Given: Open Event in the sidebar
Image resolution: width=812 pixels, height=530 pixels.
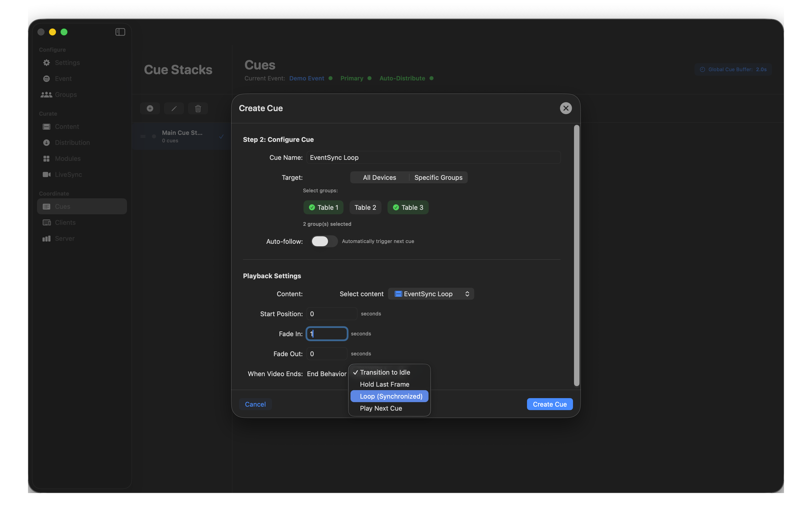Looking at the screenshot, I should (82, 79).
